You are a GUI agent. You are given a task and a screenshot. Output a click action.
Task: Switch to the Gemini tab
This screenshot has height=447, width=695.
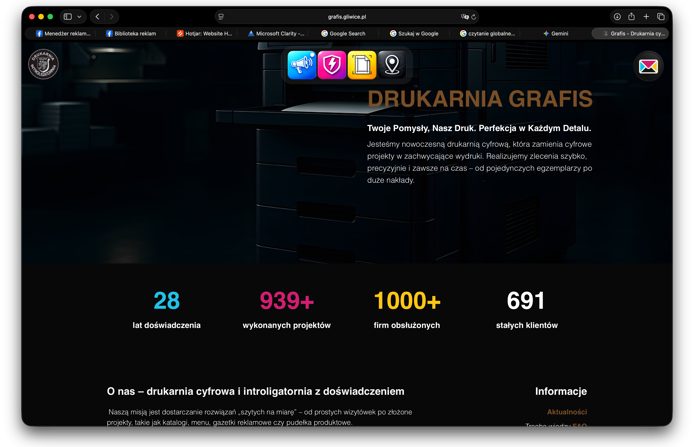pyautogui.click(x=556, y=34)
